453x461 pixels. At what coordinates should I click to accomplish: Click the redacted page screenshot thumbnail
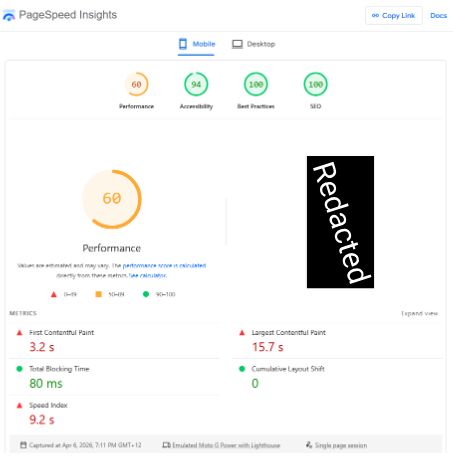[340, 222]
